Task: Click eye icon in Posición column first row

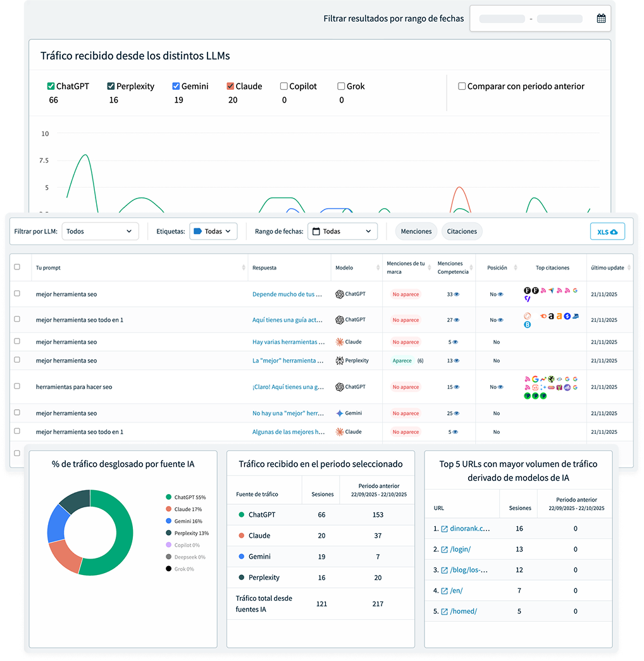Action: coord(500,294)
